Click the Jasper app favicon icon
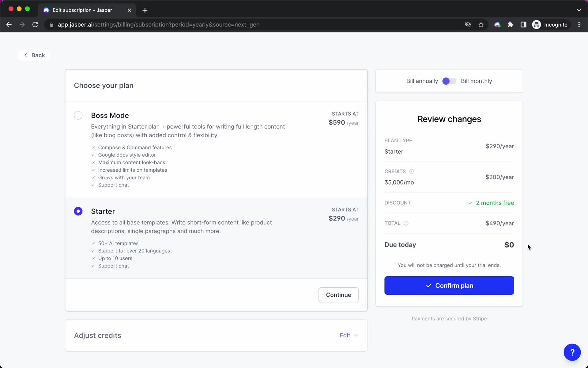This screenshot has width=588, height=368. coord(46,10)
